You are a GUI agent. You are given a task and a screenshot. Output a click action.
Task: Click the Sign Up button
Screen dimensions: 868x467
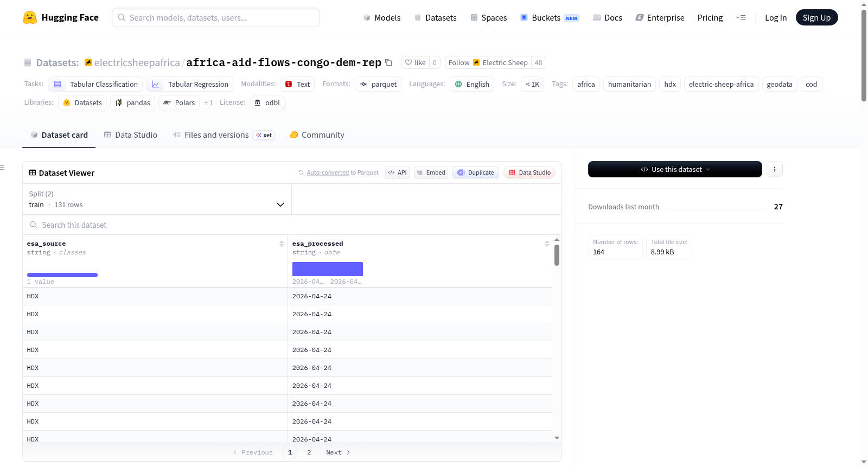tap(816, 17)
